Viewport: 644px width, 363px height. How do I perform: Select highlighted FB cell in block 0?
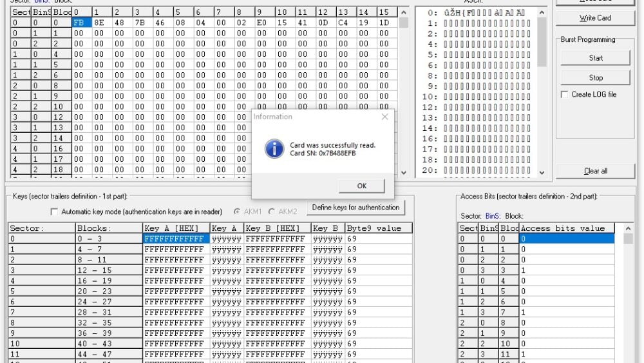(x=82, y=23)
